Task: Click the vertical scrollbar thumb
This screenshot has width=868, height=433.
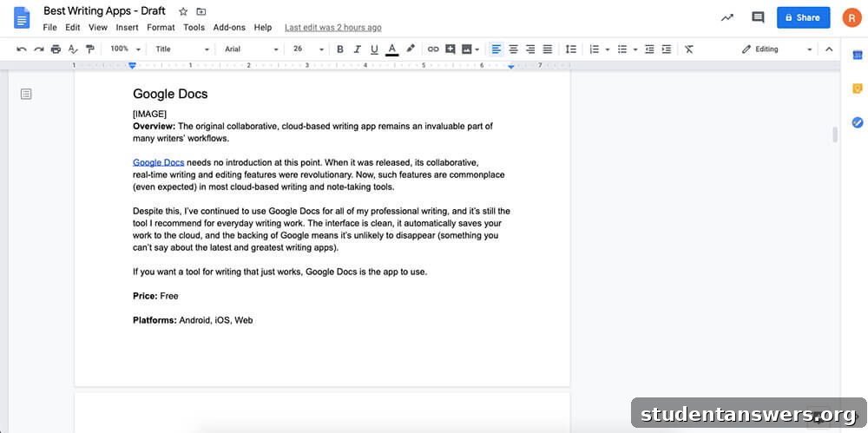Action: (835, 134)
